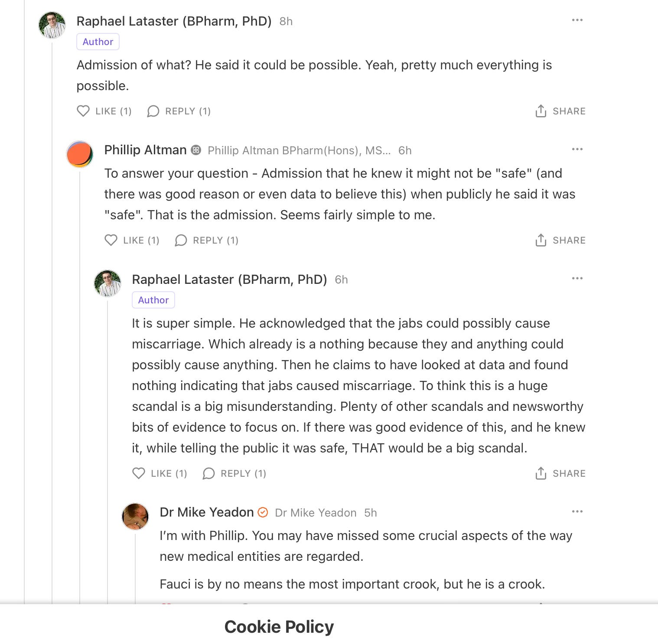Toggle like on Raphael's 6h comment
This screenshot has width=658, height=644.
[139, 474]
